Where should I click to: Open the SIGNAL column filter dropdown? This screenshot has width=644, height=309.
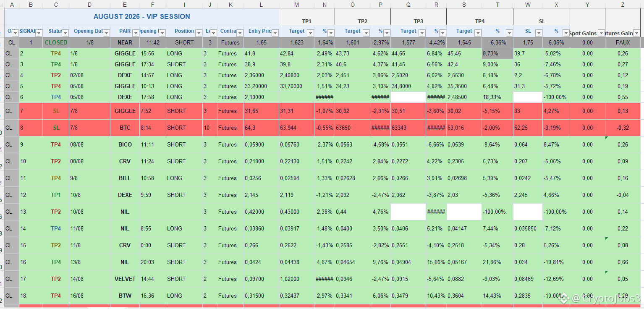(x=39, y=33)
